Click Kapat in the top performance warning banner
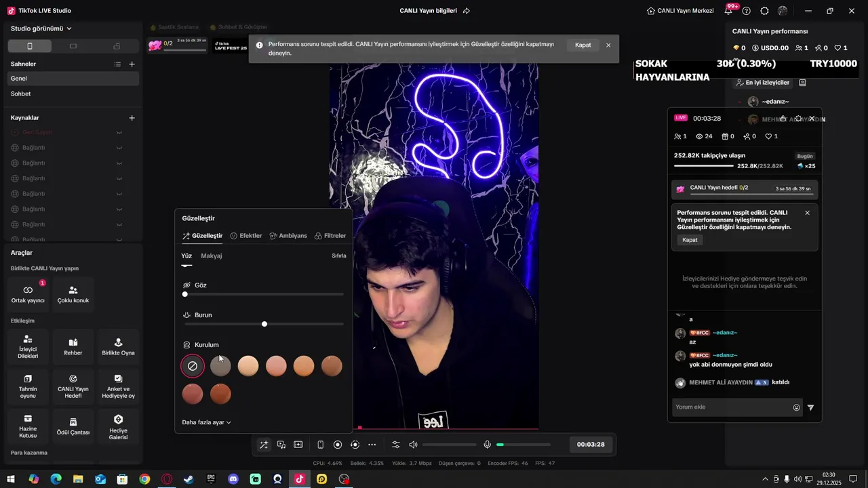The width and height of the screenshot is (868, 488). [x=583, y=45]
